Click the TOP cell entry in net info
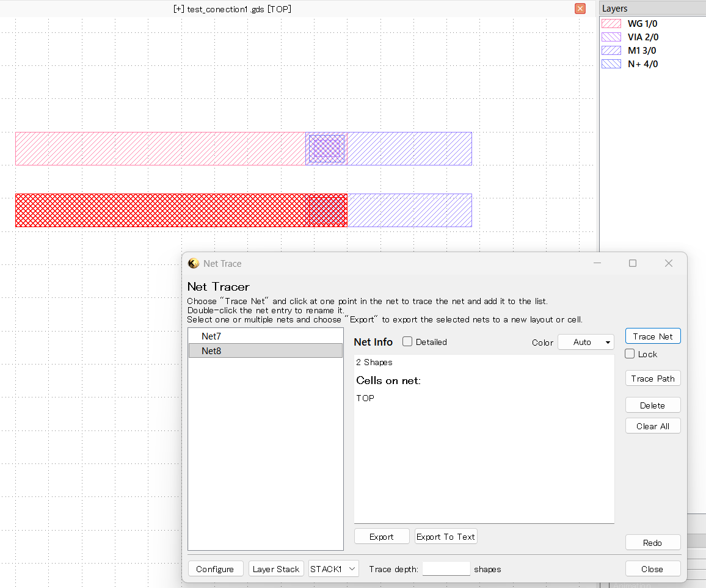This screenshot has height=588, width=706. pos(365,398)
